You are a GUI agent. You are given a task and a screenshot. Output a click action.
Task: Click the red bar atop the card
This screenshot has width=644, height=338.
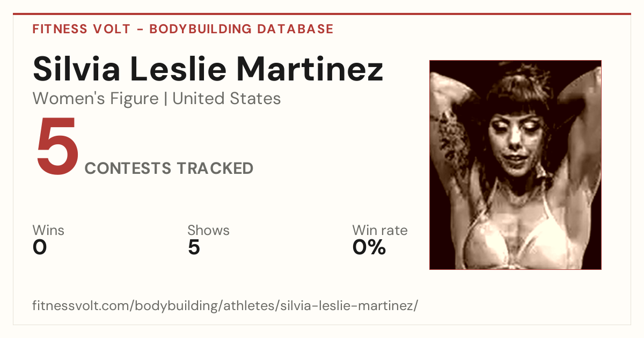tap(322, 14)
